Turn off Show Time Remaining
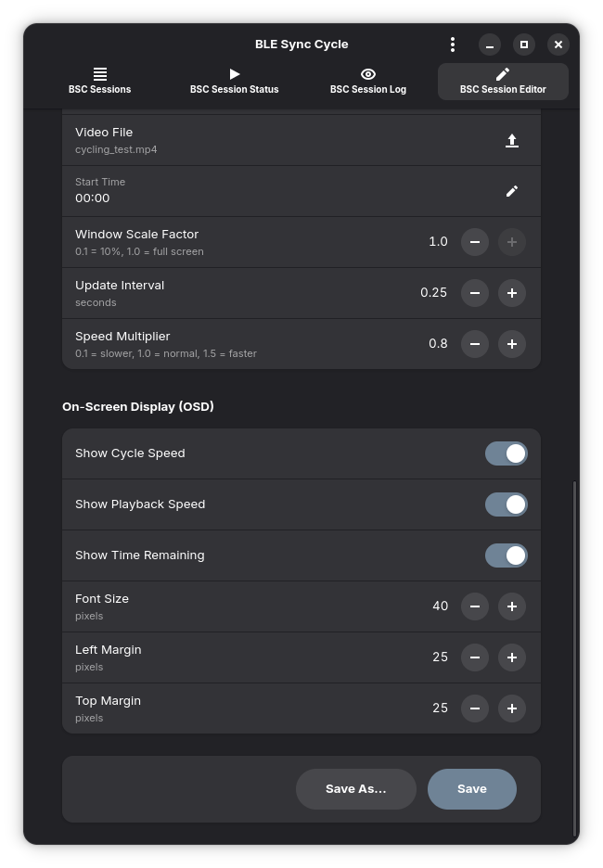Image resolution: width=603 pixels, height=868 pixels. [x=506, y=555]
